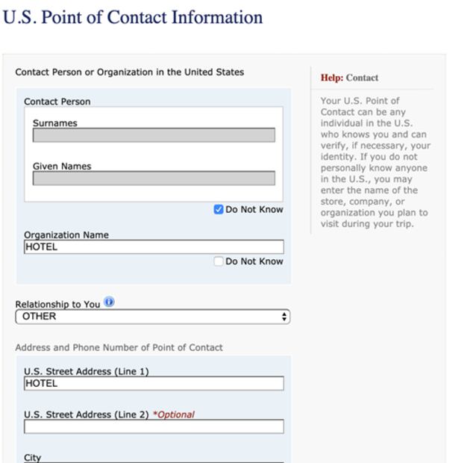The height and width of the screenshot is (463, 476).
Task: Click the Street Address Line 1 field
Action: pos(154,384)
